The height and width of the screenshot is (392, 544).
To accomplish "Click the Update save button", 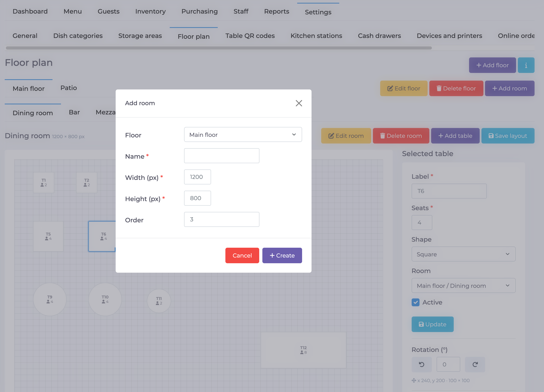I will coord(432,324).
